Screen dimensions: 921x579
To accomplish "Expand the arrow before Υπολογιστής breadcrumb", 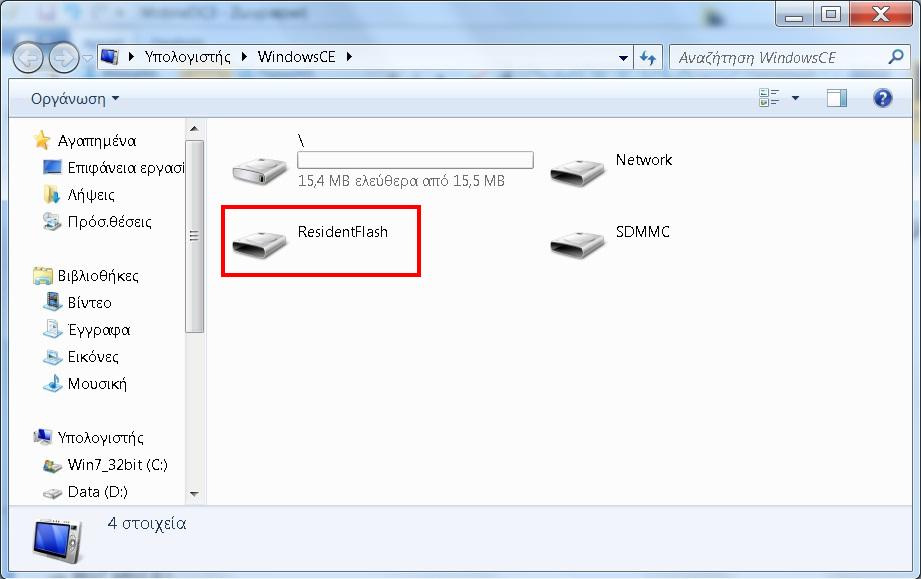I will click(132, 57).
